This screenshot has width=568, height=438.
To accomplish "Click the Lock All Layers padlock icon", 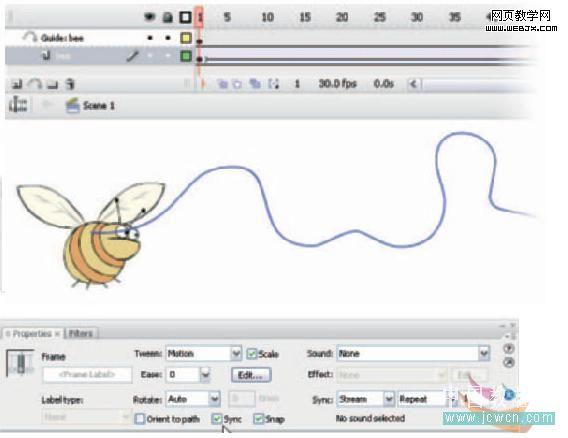I will (167, 17).
